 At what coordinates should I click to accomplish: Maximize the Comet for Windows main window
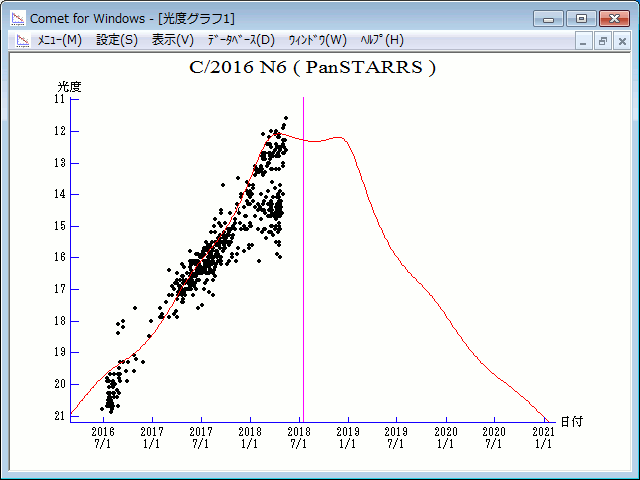pos(579,17)
